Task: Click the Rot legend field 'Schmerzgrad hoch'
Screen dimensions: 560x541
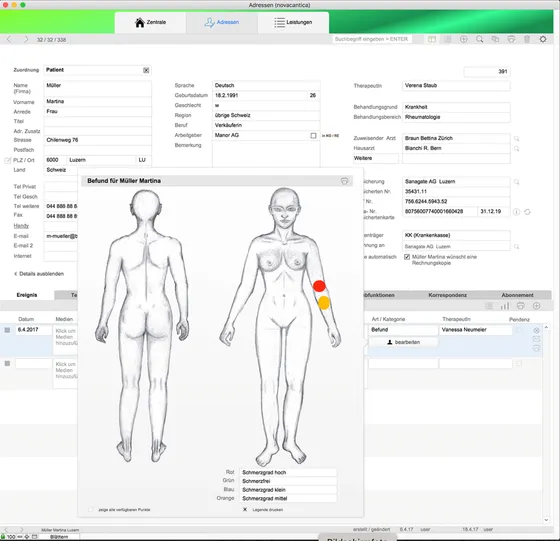Action: coord(288,472)
